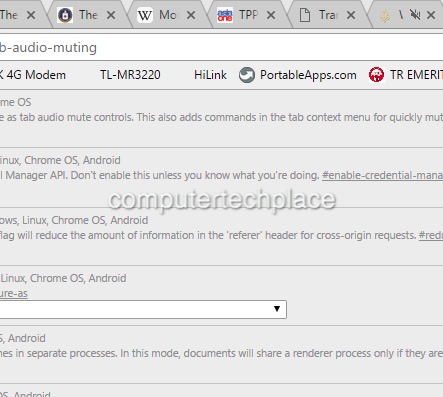Close the first tab labeled The
The width and height of the screenshot is (443, 397).
click(31, 15)
